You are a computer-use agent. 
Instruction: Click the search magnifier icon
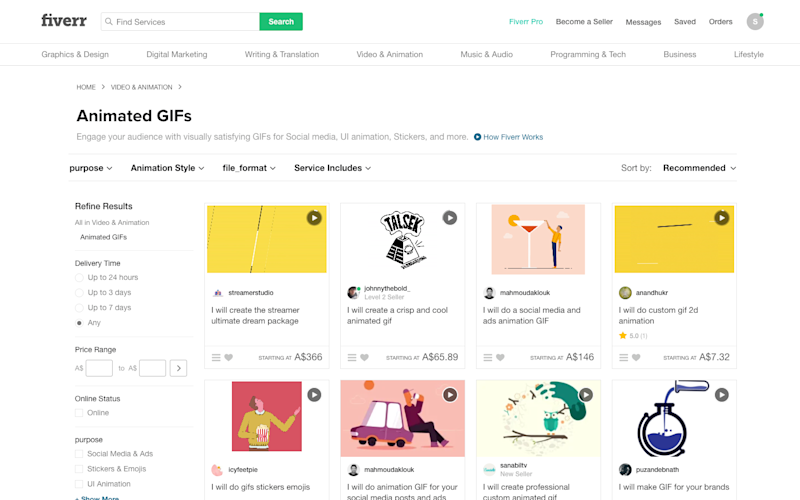pyautogui.click(x=109, y=21)
